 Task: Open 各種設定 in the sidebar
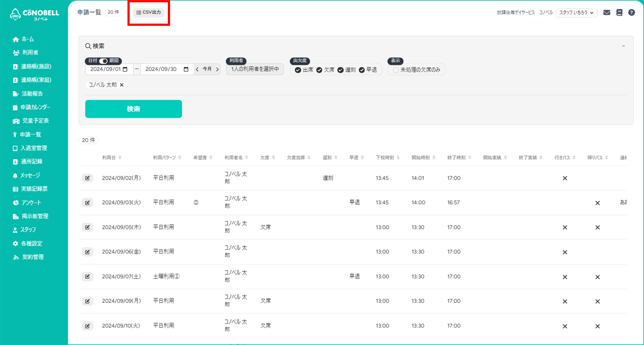28,244
